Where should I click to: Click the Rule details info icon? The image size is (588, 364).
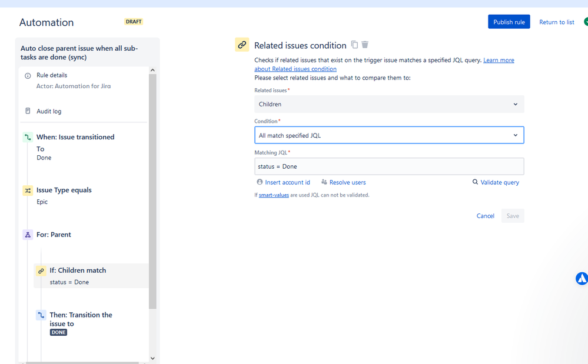(x=28, y=76)
